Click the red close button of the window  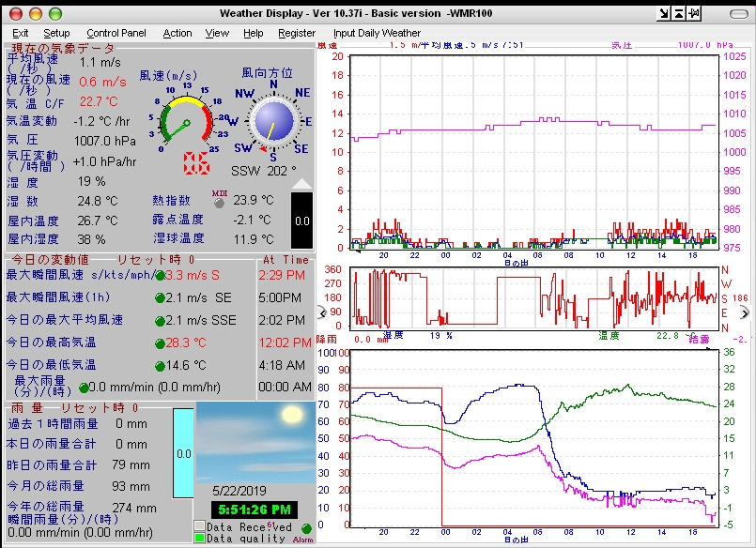pyautogui.click(x=16, y=14)
